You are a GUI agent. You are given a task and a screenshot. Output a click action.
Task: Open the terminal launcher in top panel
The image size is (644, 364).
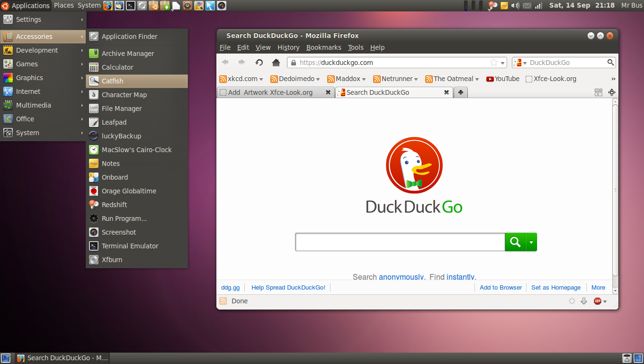pos(130,6)
